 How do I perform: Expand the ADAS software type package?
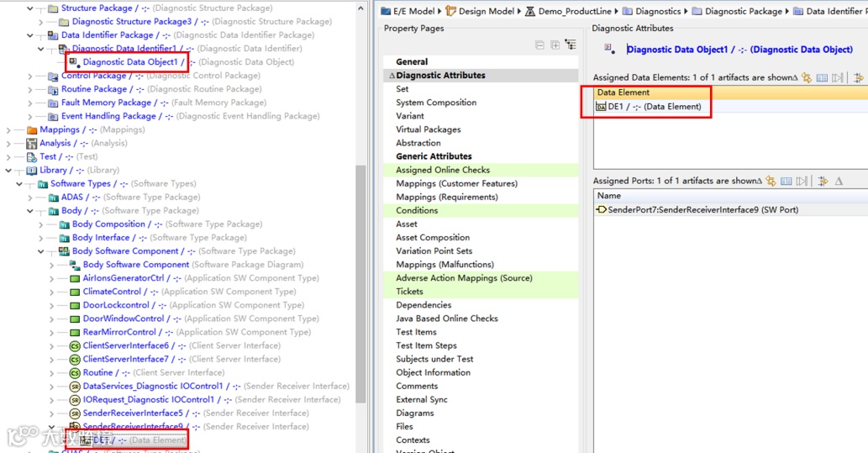pos(30,198)
